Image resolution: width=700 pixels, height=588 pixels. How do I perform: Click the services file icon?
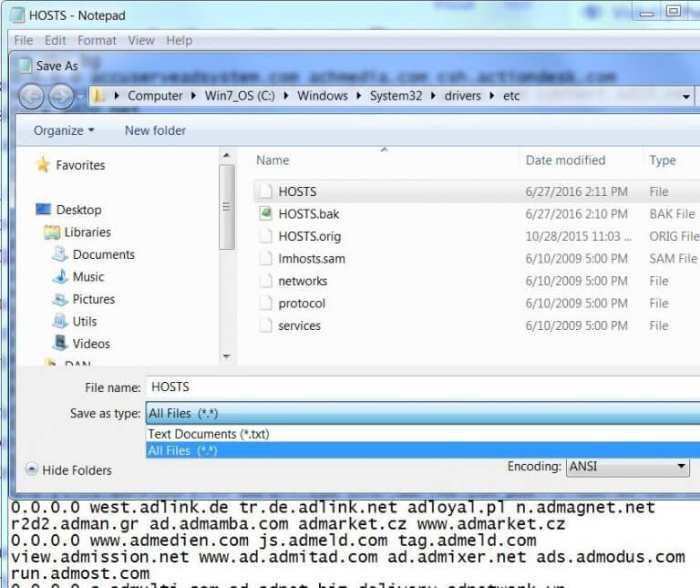pos(265,325)
